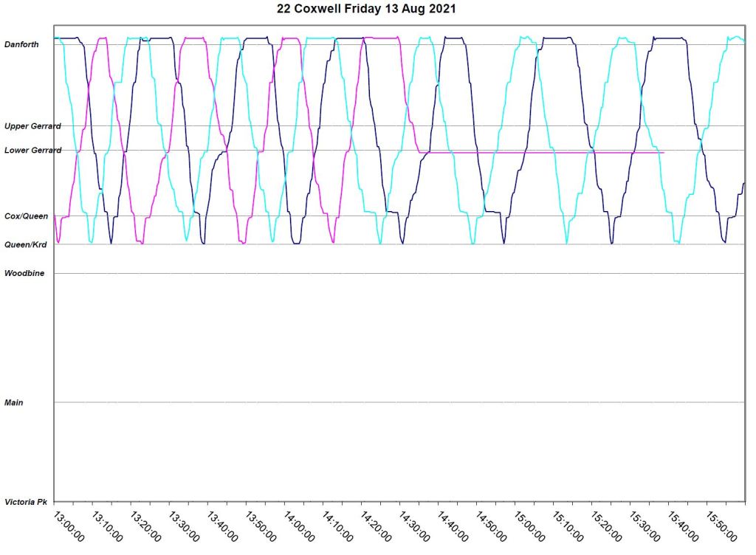Select the Queen/Krd axis label

pyautogui.click(x=25, y=244)
